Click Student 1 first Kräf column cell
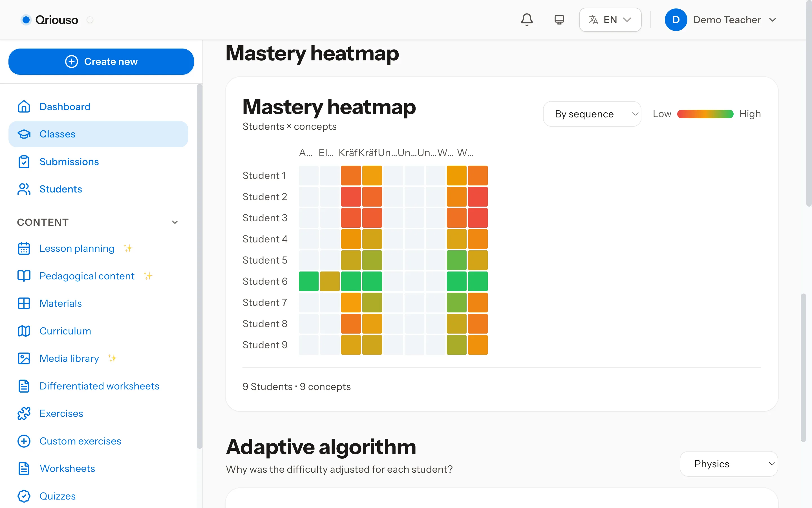812x508 pixels. coord(351,175)
